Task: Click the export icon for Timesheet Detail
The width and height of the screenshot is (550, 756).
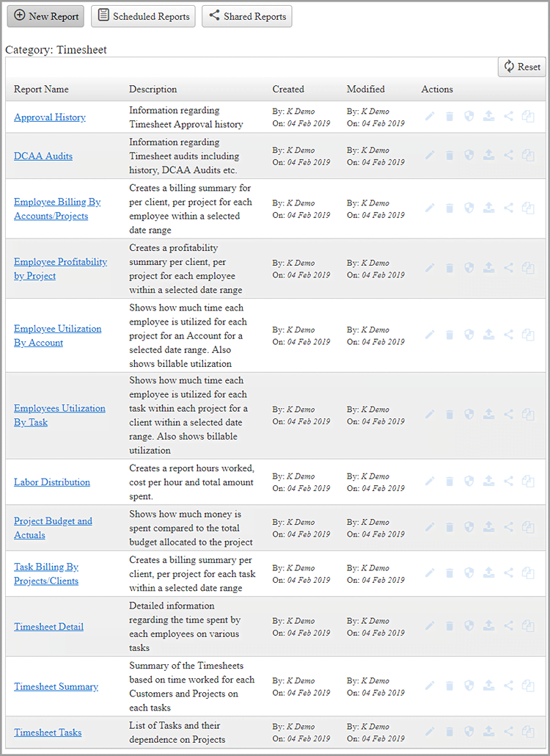Action: pos(488,626)
